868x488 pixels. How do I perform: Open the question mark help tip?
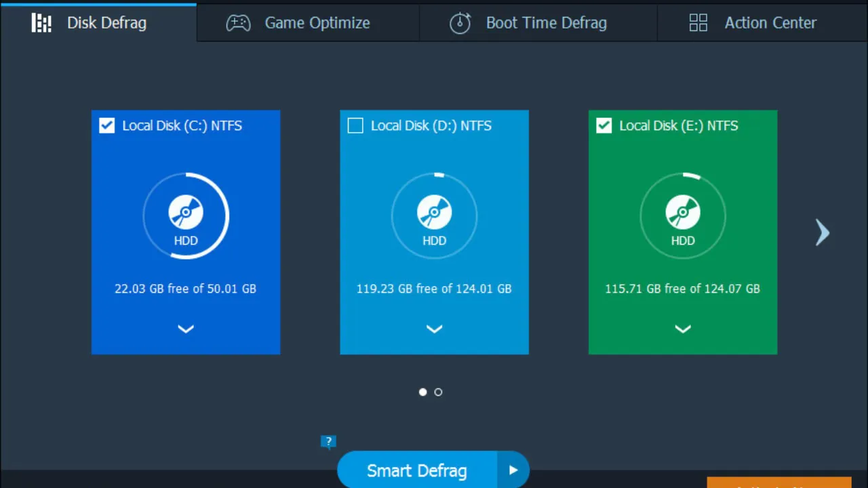pyautogui.click(x=328, y=442)
